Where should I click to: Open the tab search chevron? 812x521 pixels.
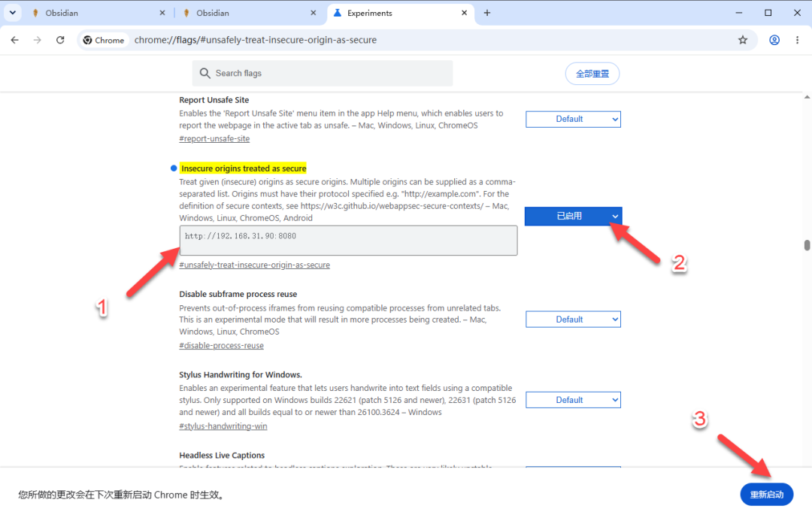coord(13,13)
